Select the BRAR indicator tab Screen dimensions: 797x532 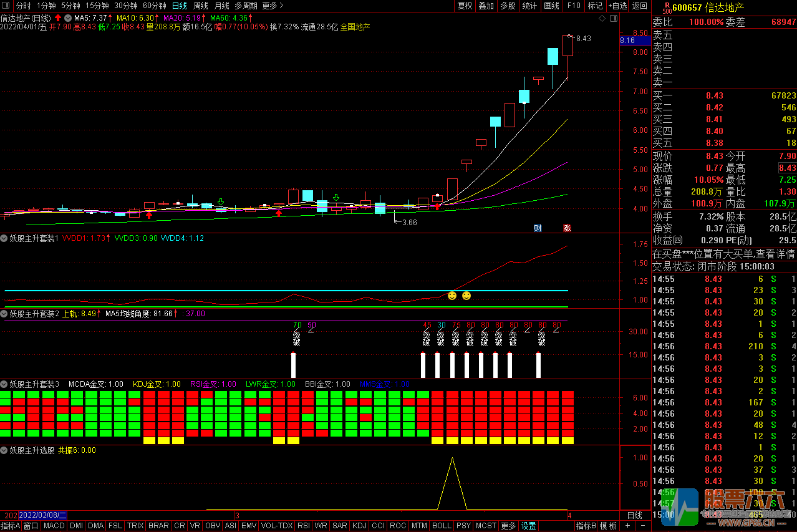point(158,526)
